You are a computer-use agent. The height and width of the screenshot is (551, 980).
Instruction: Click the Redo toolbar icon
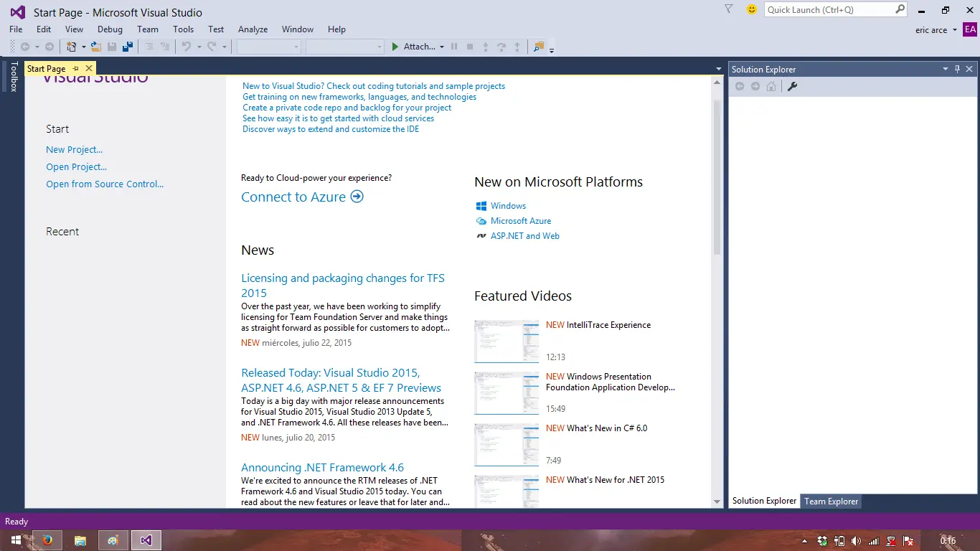pyautogui.click(x=212, y=47)
